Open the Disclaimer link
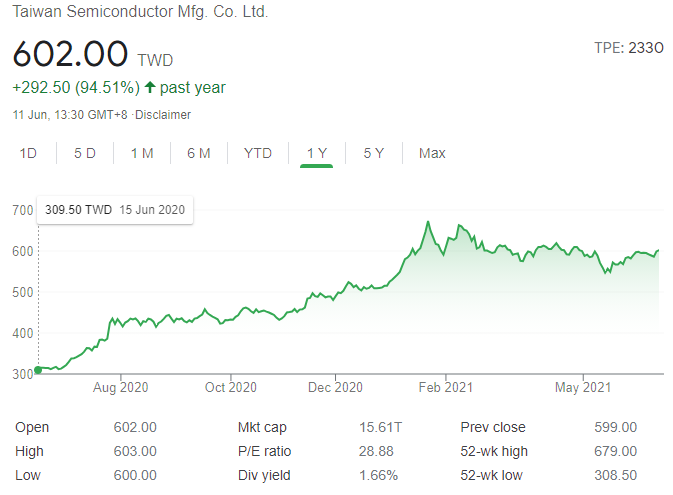673x495 pixels. coord(163,115)
